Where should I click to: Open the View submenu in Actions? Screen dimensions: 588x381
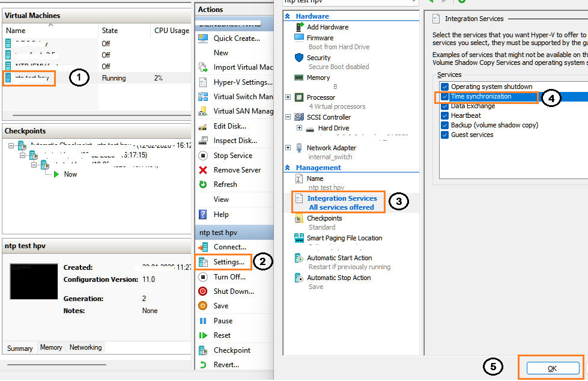click(221, 200)
